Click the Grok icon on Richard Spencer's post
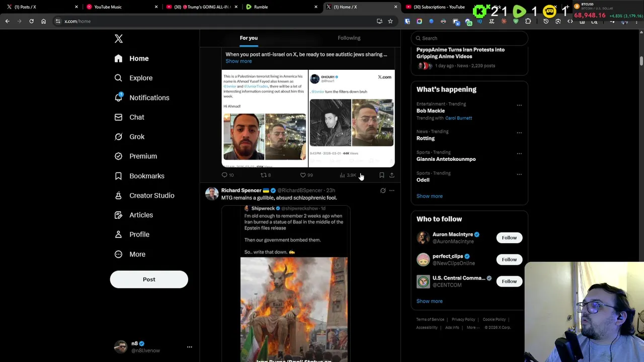This screenshot has height=362, width=644. point(383,191)
